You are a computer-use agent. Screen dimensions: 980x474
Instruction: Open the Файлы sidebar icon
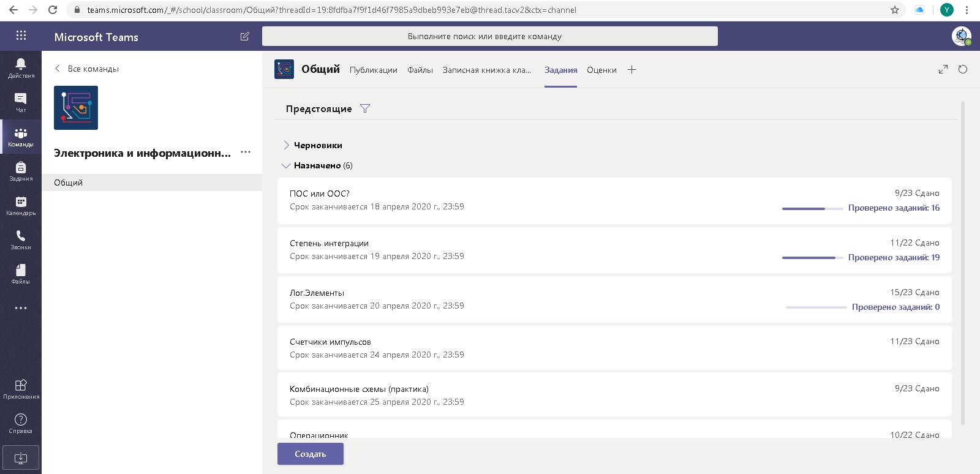click(21, 273)
